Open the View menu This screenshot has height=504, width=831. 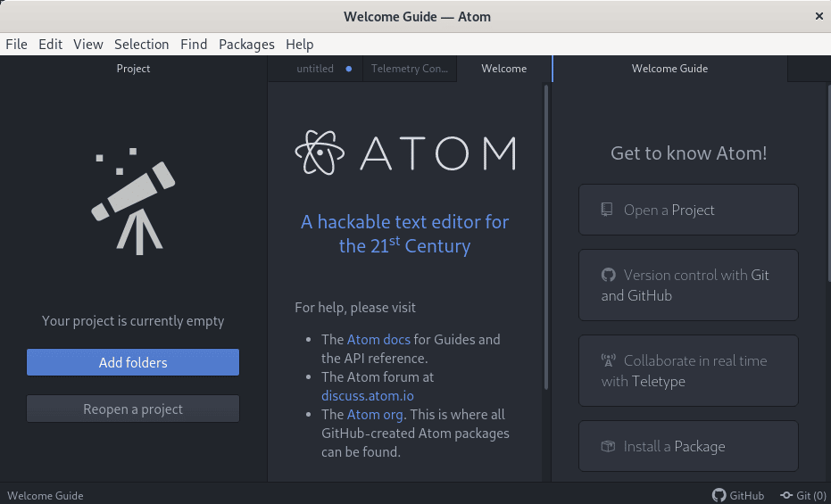click(88, 44)
